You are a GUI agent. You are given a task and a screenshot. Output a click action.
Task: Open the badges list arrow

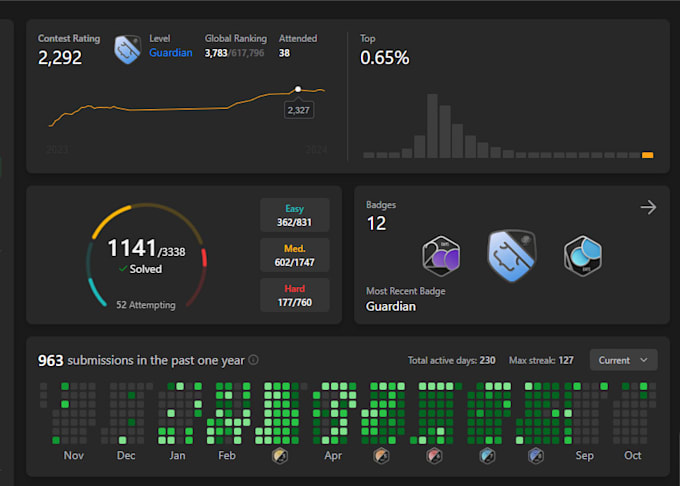[648, 207]
